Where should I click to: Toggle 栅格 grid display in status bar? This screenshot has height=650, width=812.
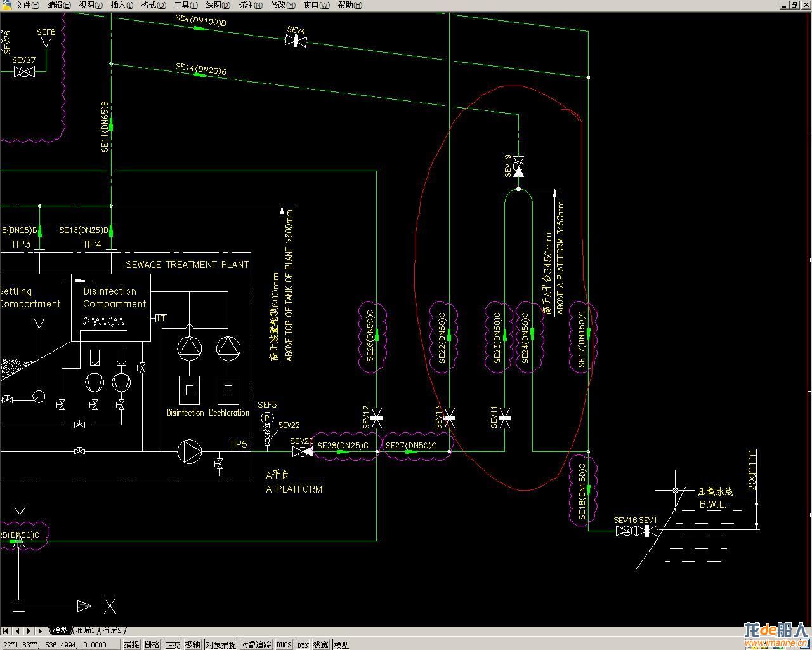[x=152, y=644]
